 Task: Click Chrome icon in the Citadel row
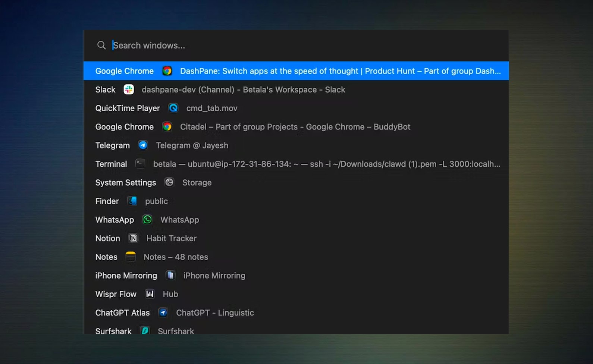click(167, 127)
